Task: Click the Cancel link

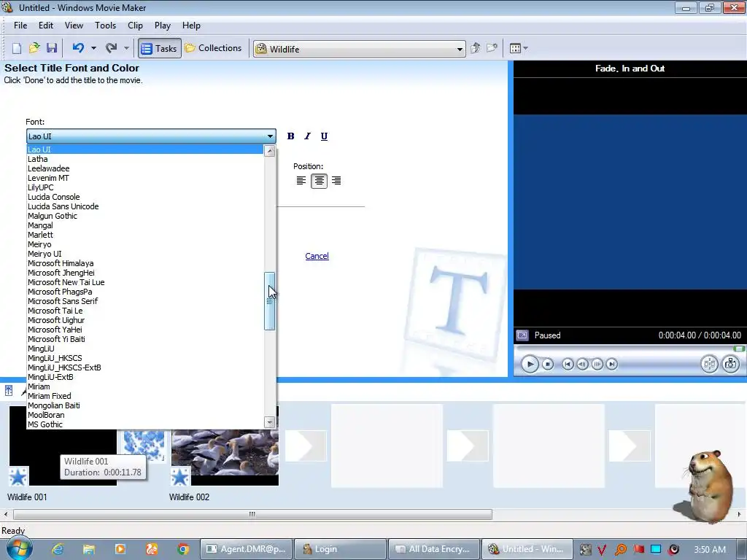Action: [317, 256]
